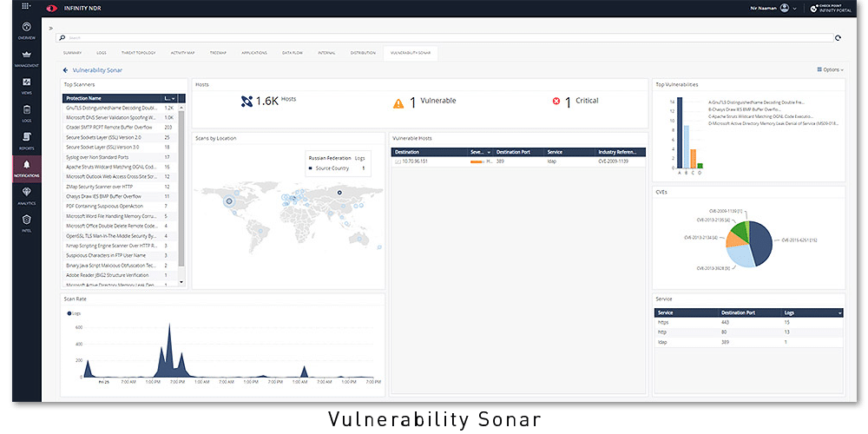This screenshot has height=434, width=868.
Task: Open the user account dropdown chevron
Action: [794, 9]
